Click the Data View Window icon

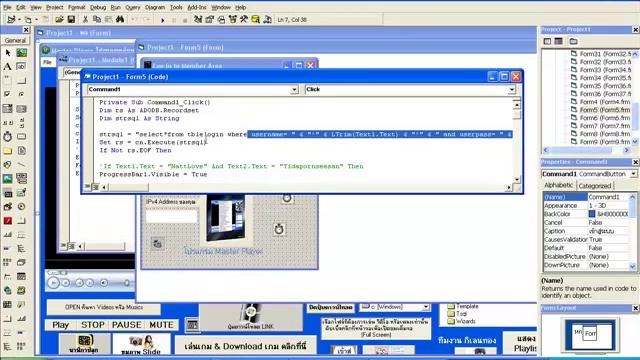(x=256, y=19)
